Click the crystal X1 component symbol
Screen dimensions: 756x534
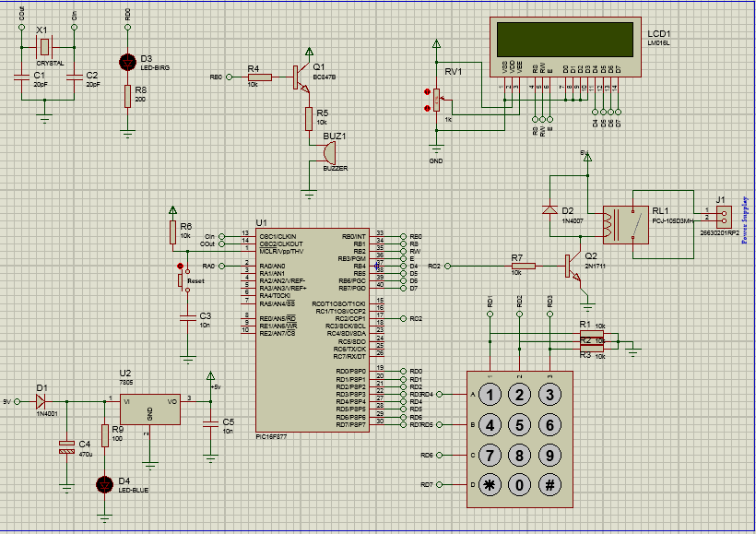click(44, 47)
